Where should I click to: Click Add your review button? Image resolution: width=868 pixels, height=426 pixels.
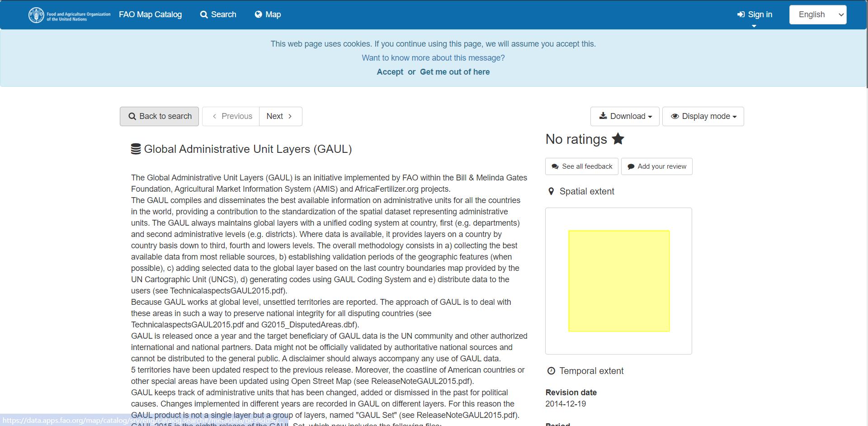click(x=656, y=166)
